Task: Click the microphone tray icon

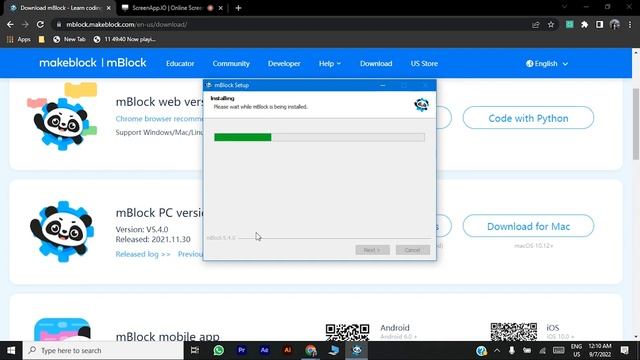Action: pyautogui.click(x=511, y=351)
